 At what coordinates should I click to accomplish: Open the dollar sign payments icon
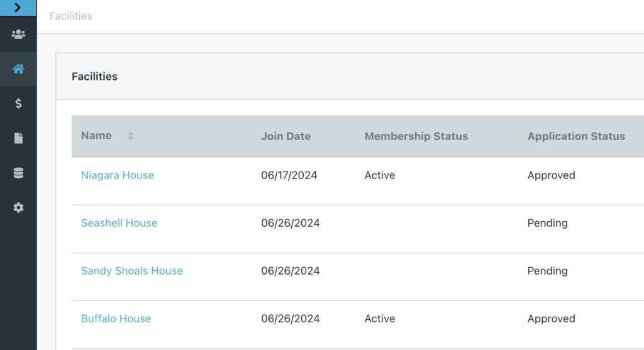coord(18,104)
